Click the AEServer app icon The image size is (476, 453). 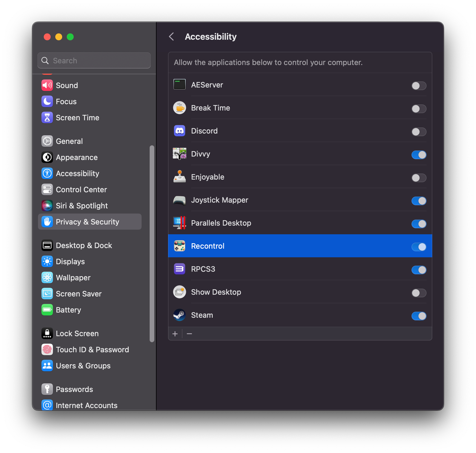point(179,85)
